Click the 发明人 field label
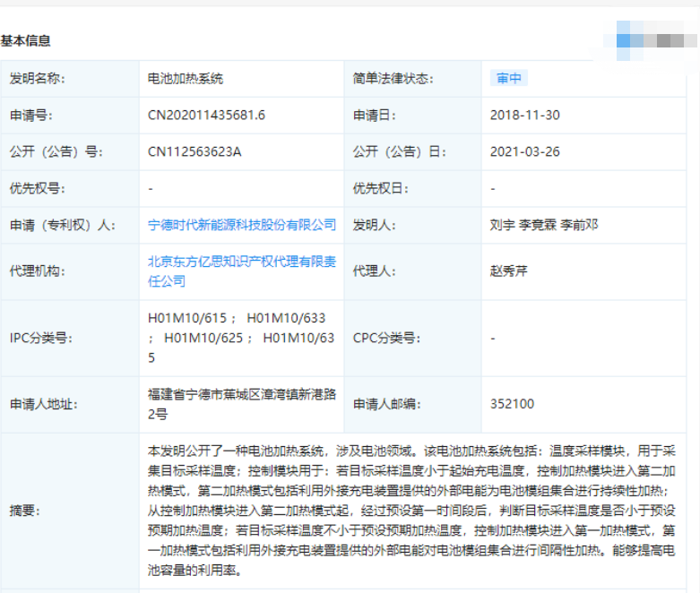 click(374, 225)
